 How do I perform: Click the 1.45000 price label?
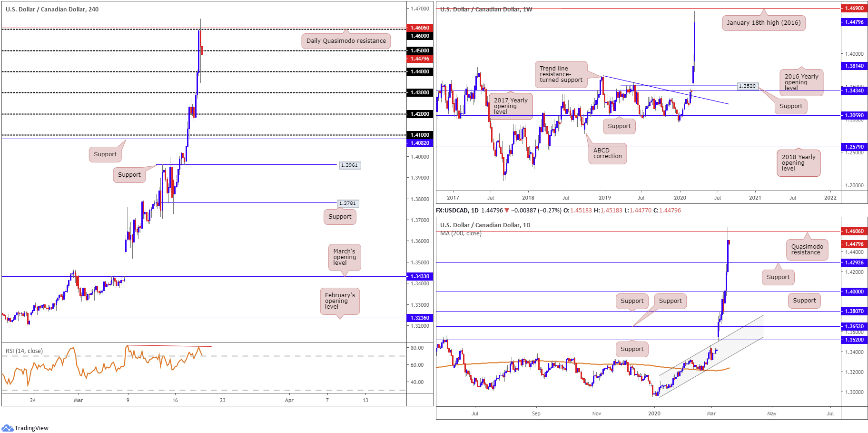(420, 50)
